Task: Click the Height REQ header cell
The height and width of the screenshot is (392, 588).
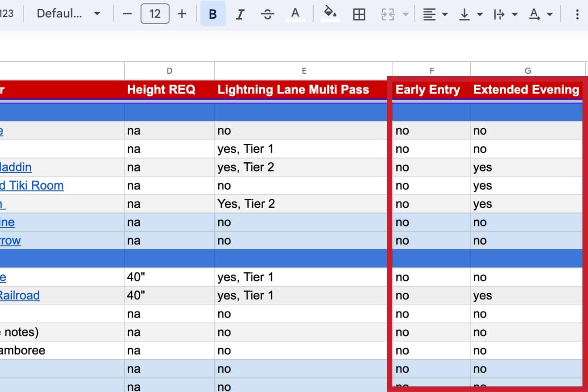Action: click(x=170, y=90)
